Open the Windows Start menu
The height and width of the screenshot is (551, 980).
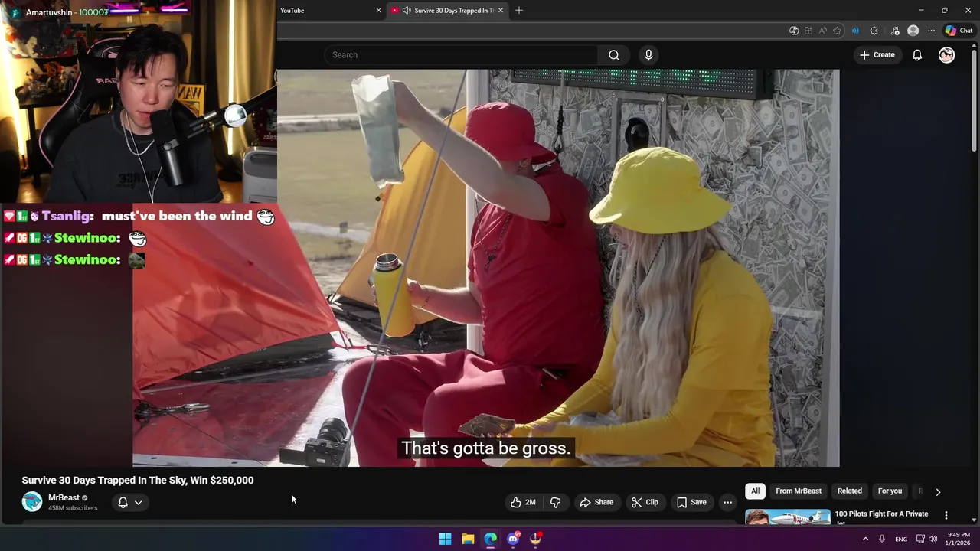point(445,539)
